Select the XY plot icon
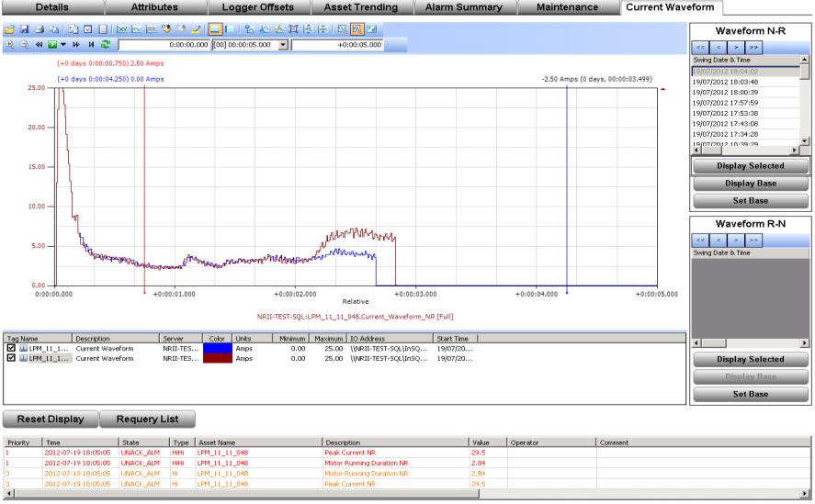The height and width of the screenshot is (504, 815). (x=122, y=29)
